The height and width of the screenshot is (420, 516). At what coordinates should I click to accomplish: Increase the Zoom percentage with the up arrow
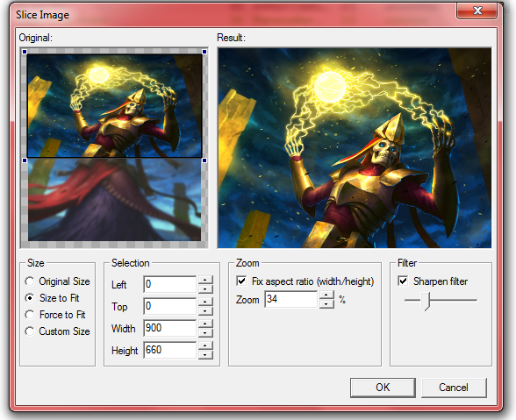tap(326, 295)
